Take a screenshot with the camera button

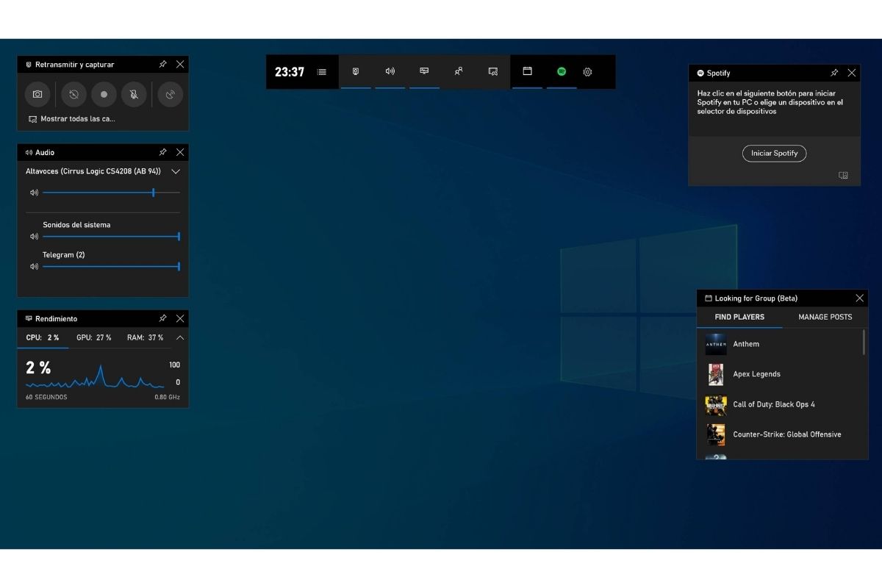37,94
